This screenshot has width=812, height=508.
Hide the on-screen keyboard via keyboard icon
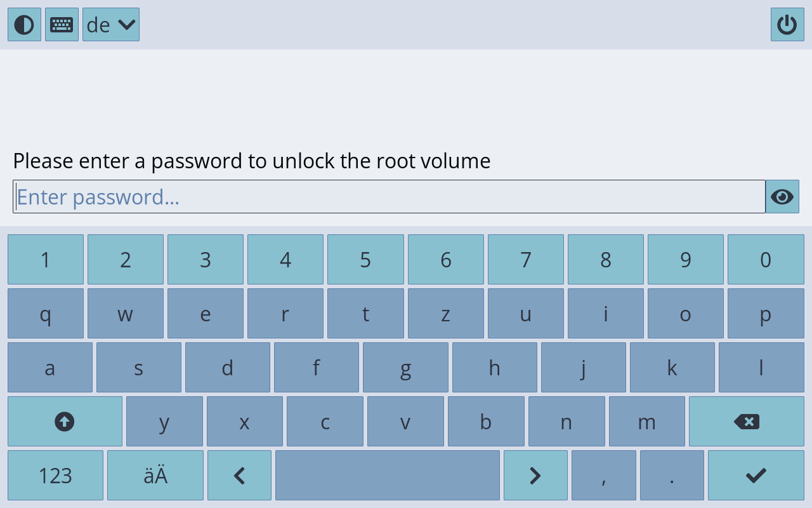point(62,25)
